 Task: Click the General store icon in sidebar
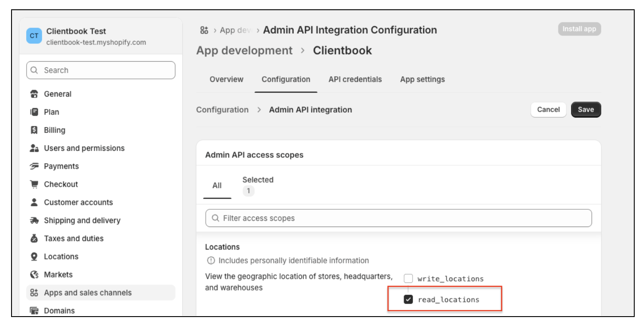coord(34,94)
